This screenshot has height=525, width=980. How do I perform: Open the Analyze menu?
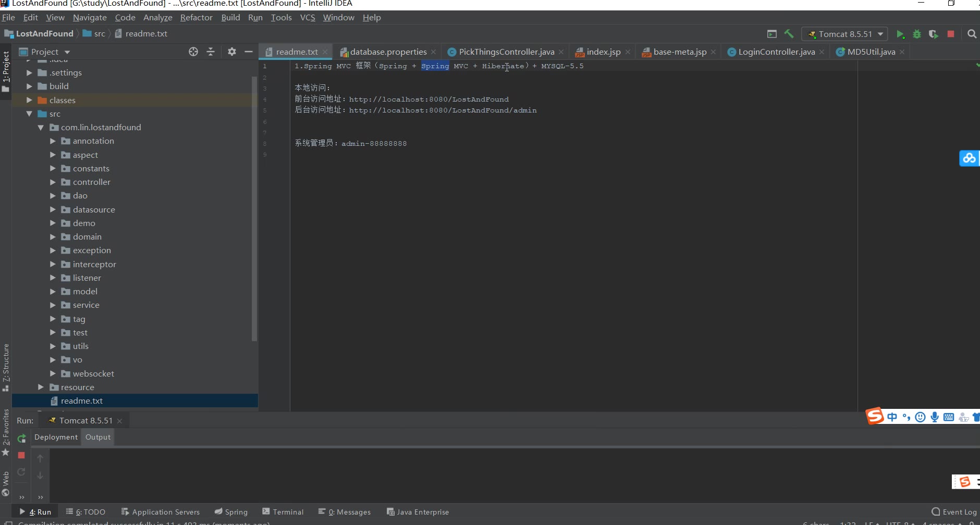point(158,17)
